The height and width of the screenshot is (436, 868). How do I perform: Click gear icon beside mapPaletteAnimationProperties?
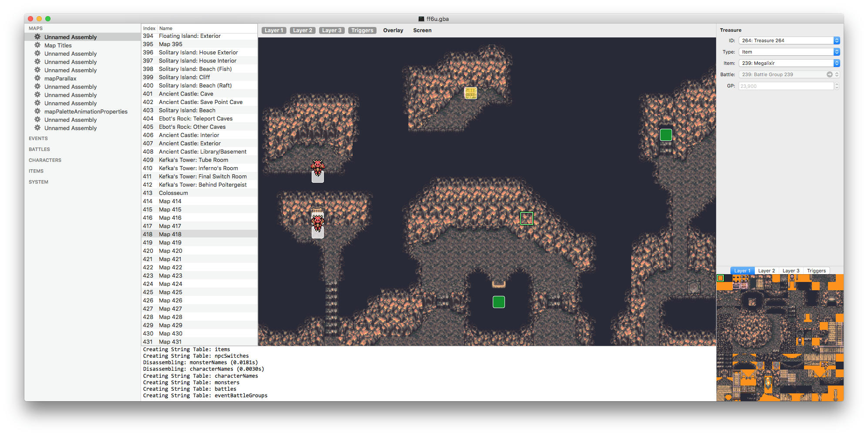[37, 111]
